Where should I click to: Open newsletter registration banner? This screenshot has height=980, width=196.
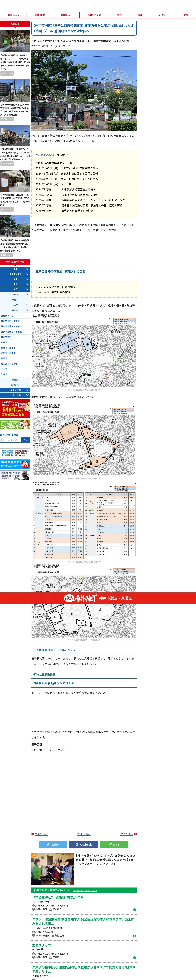pyautogui.click(x=15, y=424)
